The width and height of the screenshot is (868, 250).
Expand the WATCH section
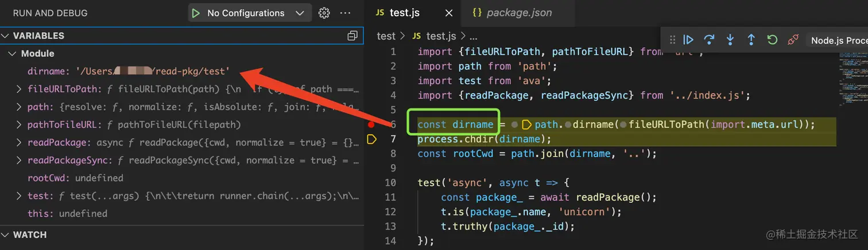click(x=181, y=235)
